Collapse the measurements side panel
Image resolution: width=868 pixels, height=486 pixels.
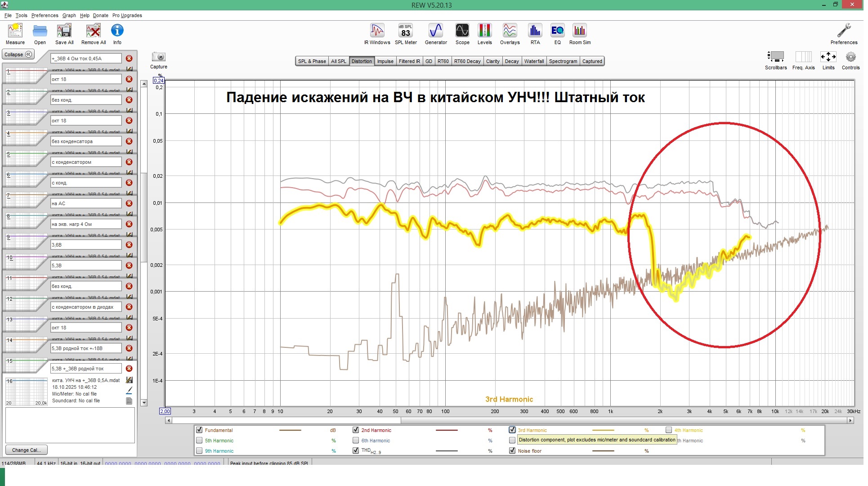[18, 54]
